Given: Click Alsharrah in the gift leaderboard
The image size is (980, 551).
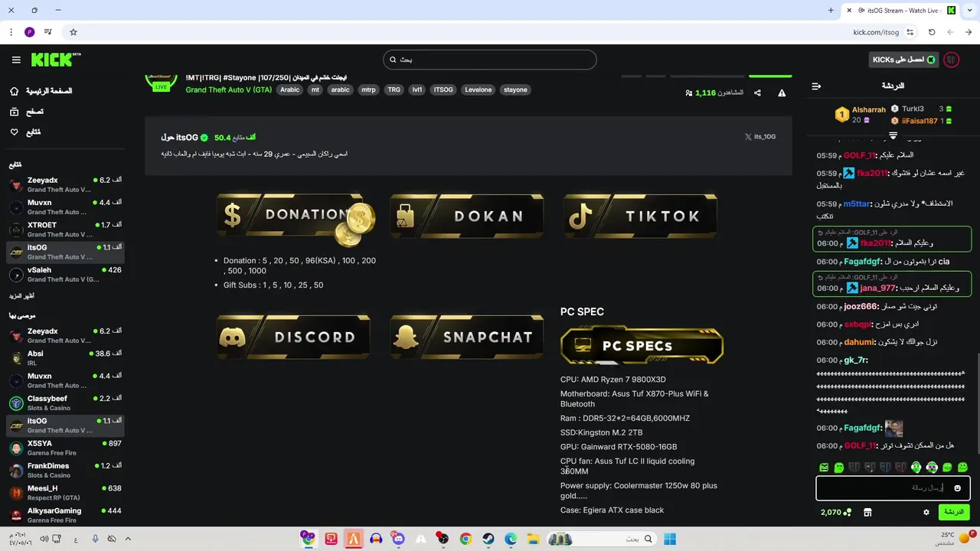Looking at the screenshot, I should [869, 109].
